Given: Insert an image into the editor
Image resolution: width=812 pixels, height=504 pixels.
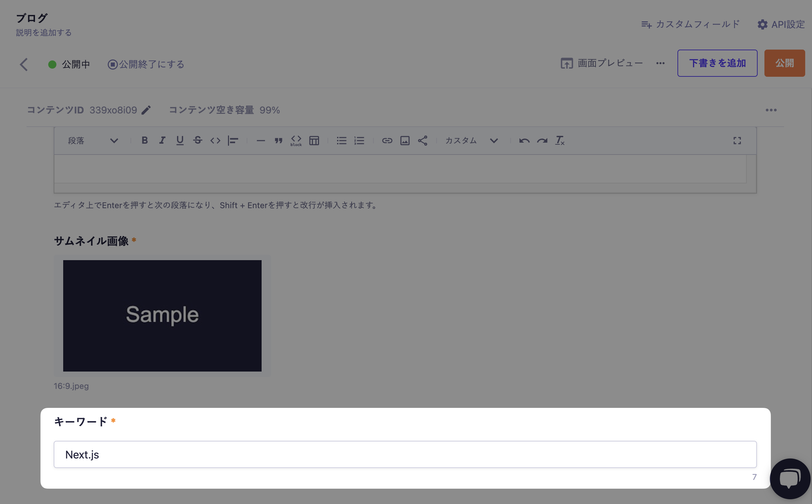Looking at the screenshot, I should click(405, 140).
